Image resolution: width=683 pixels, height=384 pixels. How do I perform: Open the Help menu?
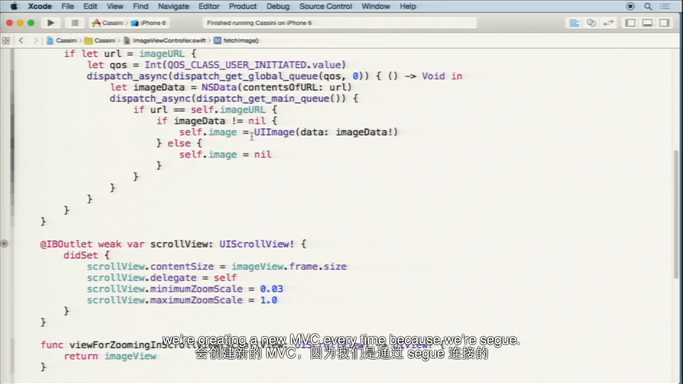click(408, 6)
